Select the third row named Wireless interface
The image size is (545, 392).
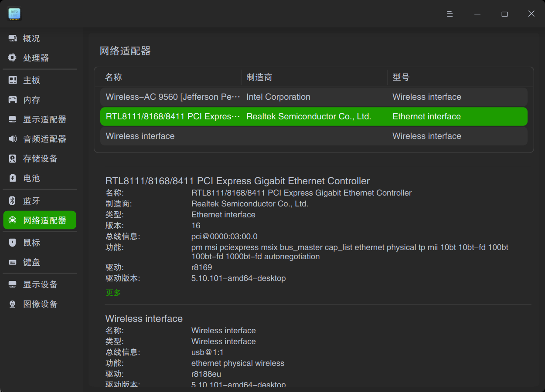pos(314,136)
